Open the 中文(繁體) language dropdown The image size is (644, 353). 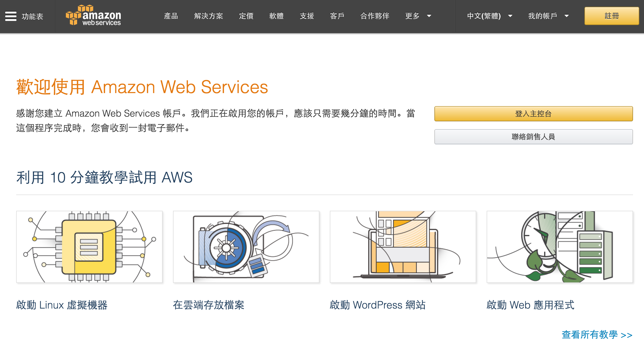pyautogui.click(x=490, y=16)
